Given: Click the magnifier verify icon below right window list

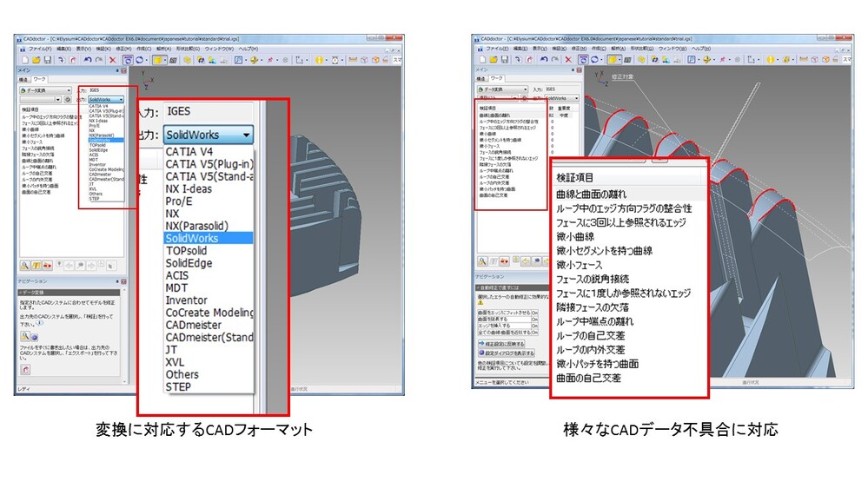Looking at the screenshot, I should click(x=483, y=261).
